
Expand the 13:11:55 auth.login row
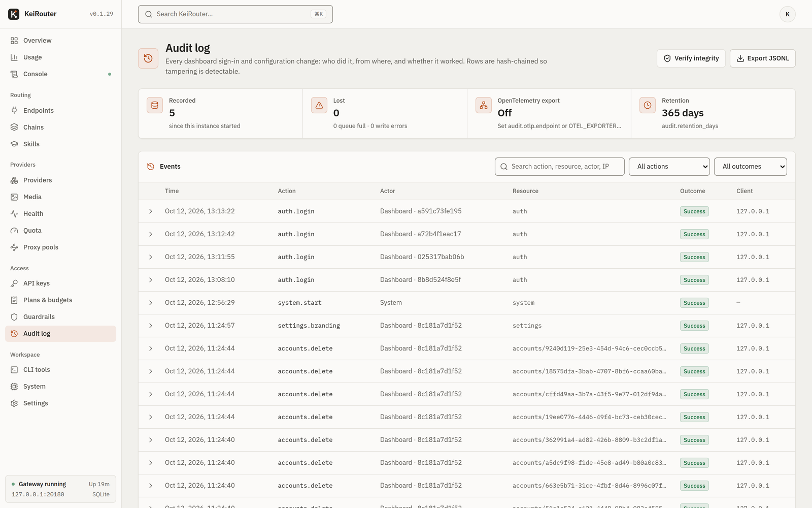pos(151,257)
